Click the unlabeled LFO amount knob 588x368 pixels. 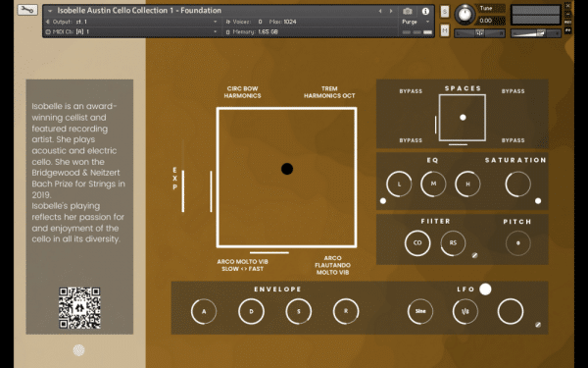click(511, 311)
